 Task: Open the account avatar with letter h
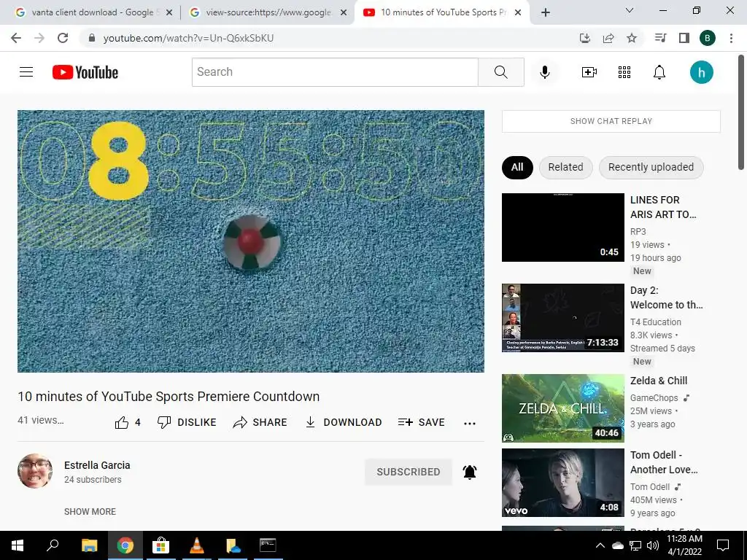[x=701, y=72]
